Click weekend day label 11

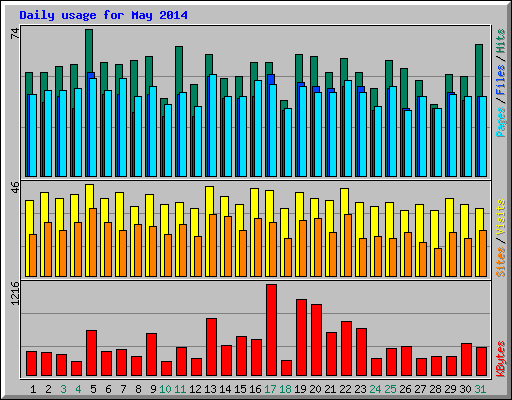[180, 389]
